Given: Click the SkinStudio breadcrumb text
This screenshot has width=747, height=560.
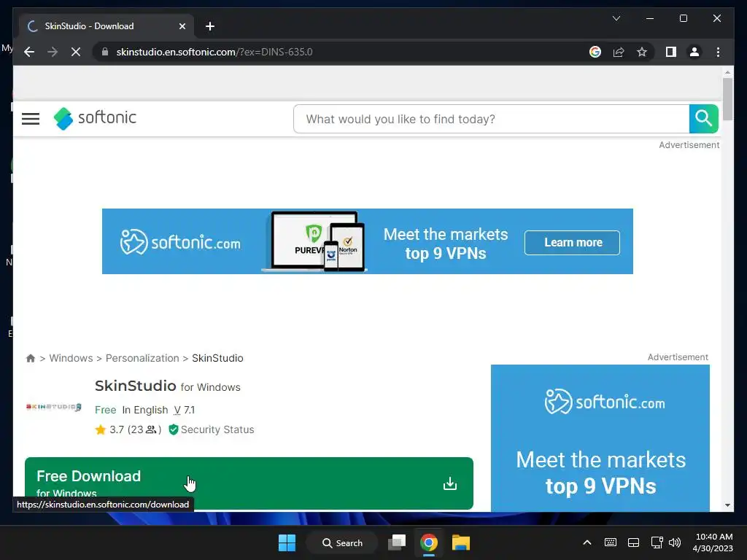Looking at the screenshot, I should point(217,358).
